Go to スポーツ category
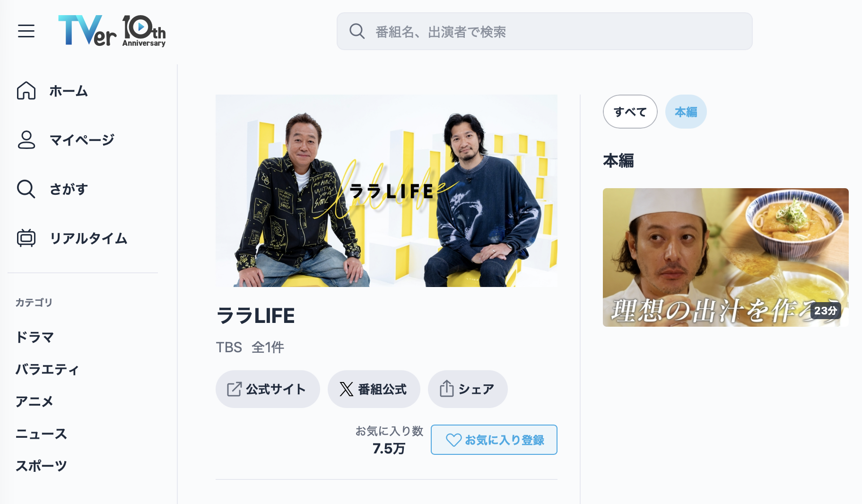 point(41,466)
